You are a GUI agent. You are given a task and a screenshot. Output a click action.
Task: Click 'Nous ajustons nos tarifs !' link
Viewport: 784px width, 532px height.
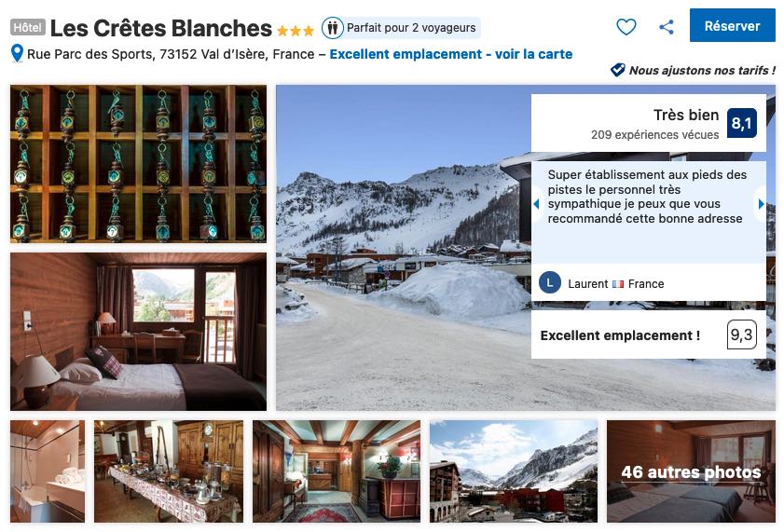point(702,71)
